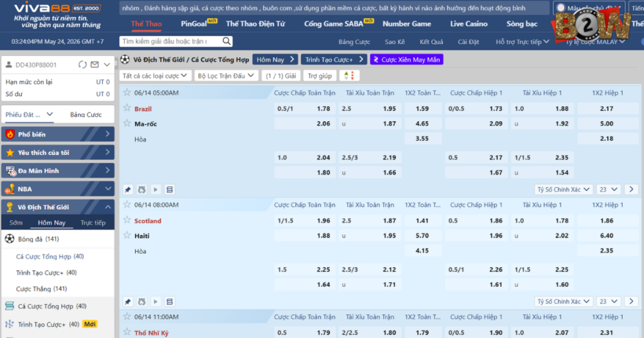Click the Bóng đá soccer ball icon
Image resolution: width=644 pixels, height=338 pixels.
pyautogui.click(x=9, y=239)
